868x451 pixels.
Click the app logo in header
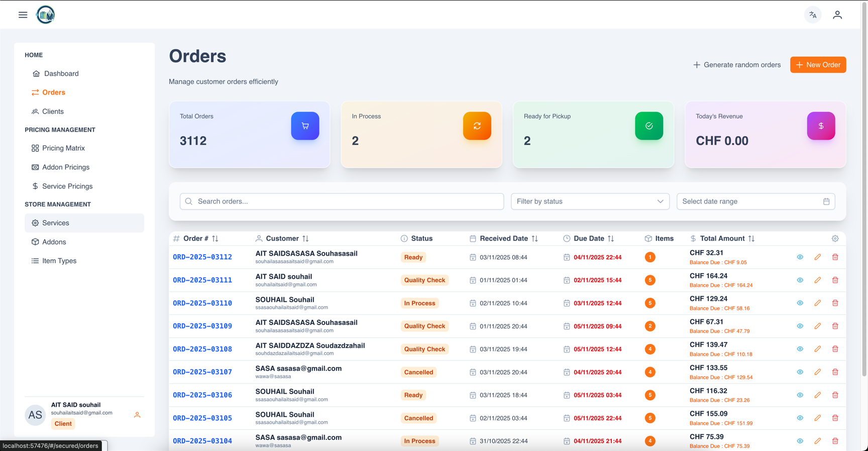[x=45, y=15]
